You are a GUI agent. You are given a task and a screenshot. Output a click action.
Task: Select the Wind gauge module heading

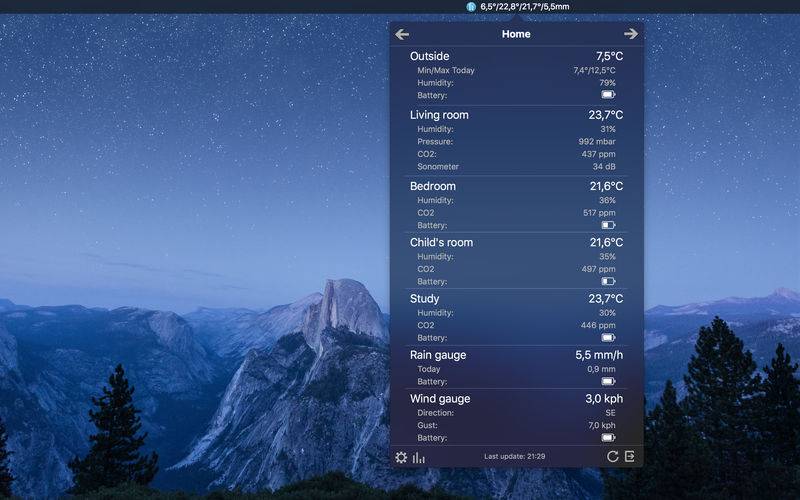(440, 399)
